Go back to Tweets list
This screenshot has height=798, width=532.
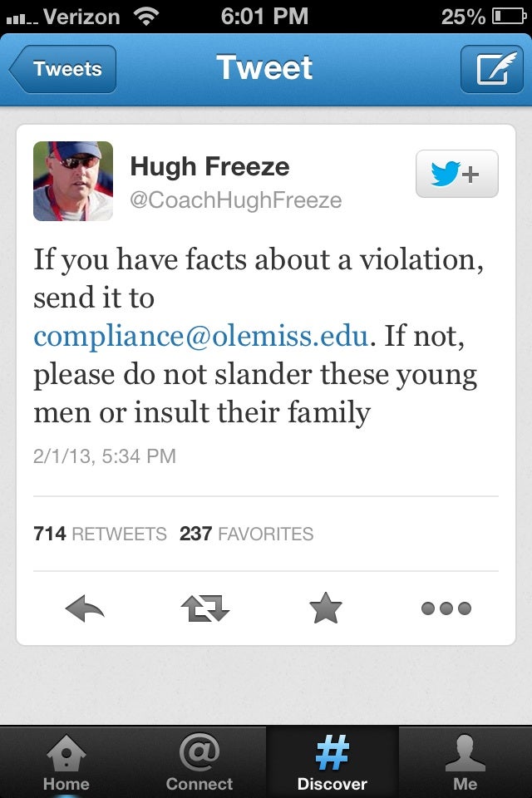64,69
